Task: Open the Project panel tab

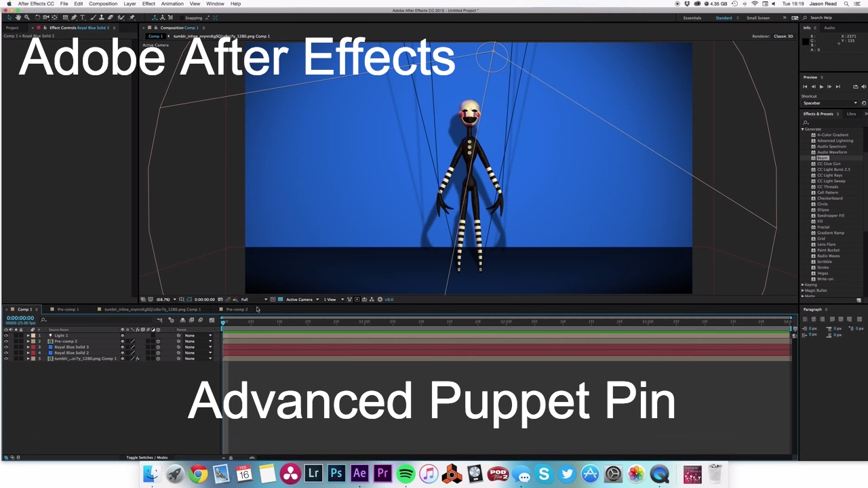Action: (12, 28)
